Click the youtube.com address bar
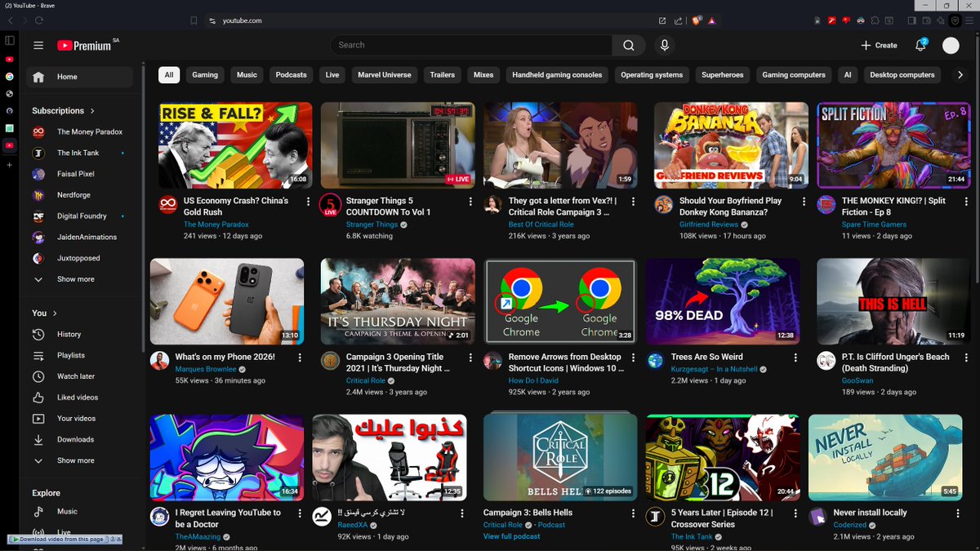The image size is (980, 551). pos(433,20)
